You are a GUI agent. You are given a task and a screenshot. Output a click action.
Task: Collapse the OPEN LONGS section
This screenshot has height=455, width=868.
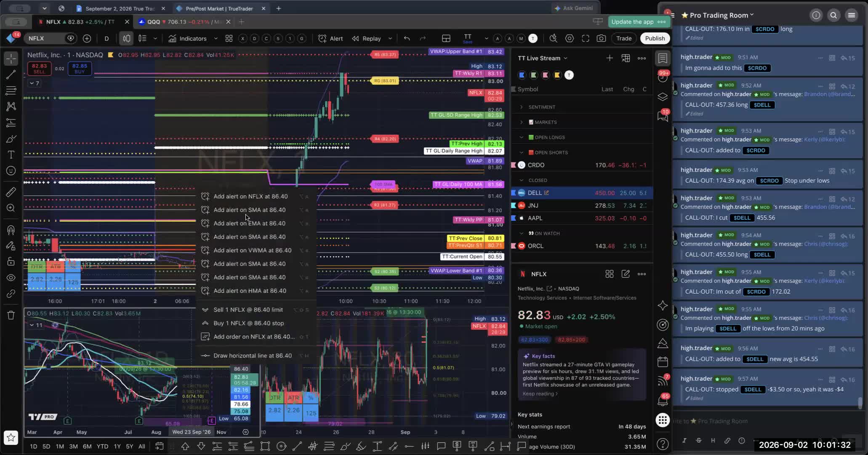pos(522,137)
